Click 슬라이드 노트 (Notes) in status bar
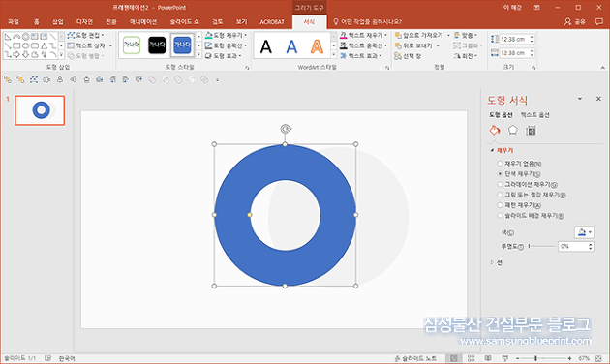The image size is (610, 364). tap(415, 358)
